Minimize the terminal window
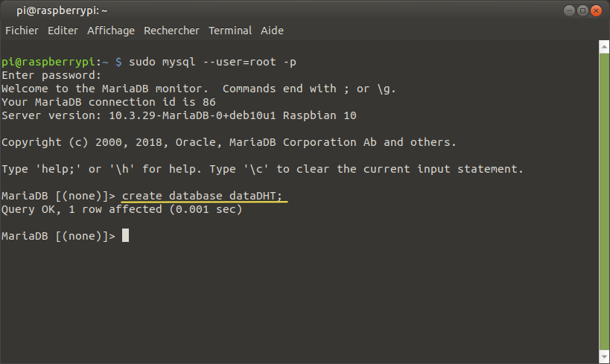610x364 pixels. click(x=569, y=11)
